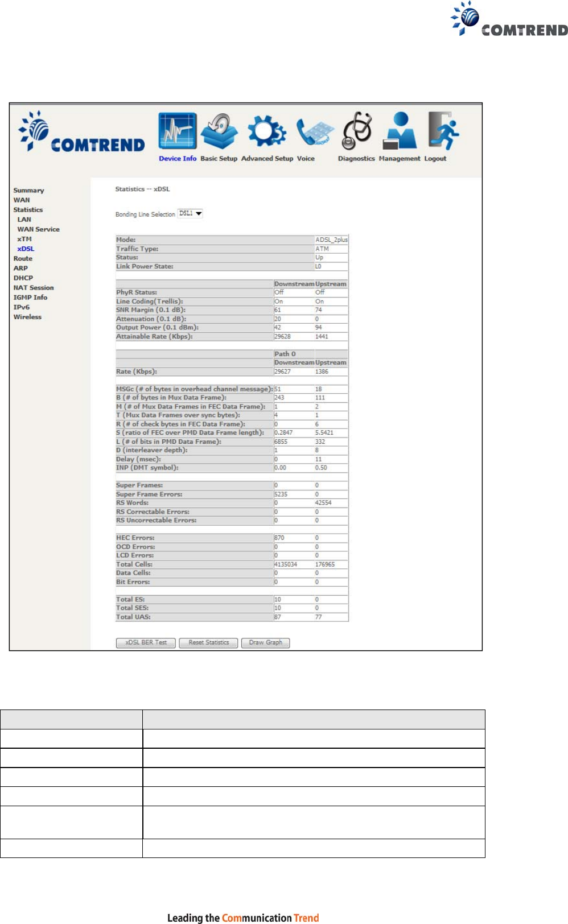
Task: Open xTM statistics entry
Action: tap(24, 239)
